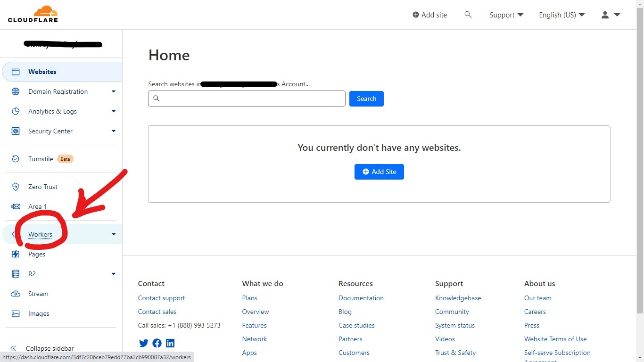Viewport: 644px width, 362px height.
Task: Click the Analytics & Logs pie chart icon
Action: (x=16, y=111)
